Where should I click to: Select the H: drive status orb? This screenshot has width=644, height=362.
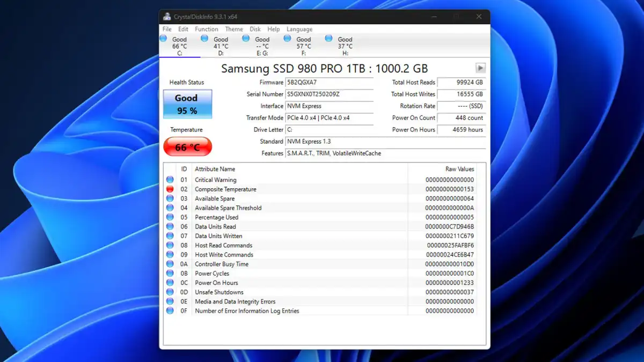(328, 38)
